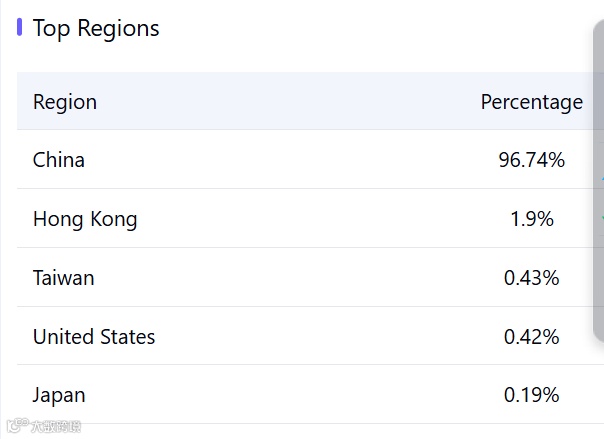The height and width of the screenshot is (439, 604).
Task: Click Taiwan's 0.43% value
Action: pos(532,278)
